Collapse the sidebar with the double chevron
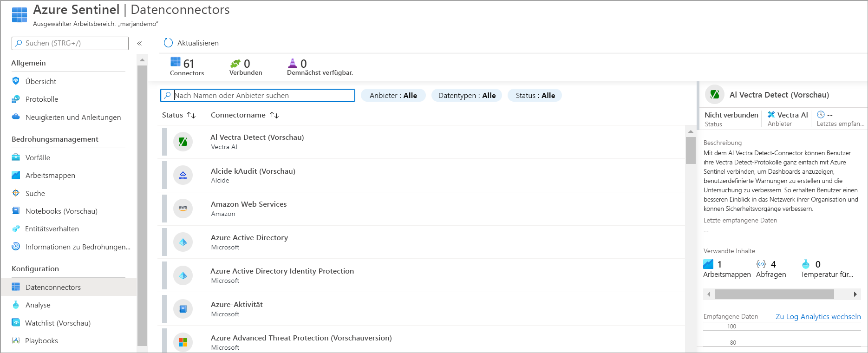The width and height of the screenshot is (868, 353). point(139,43)
